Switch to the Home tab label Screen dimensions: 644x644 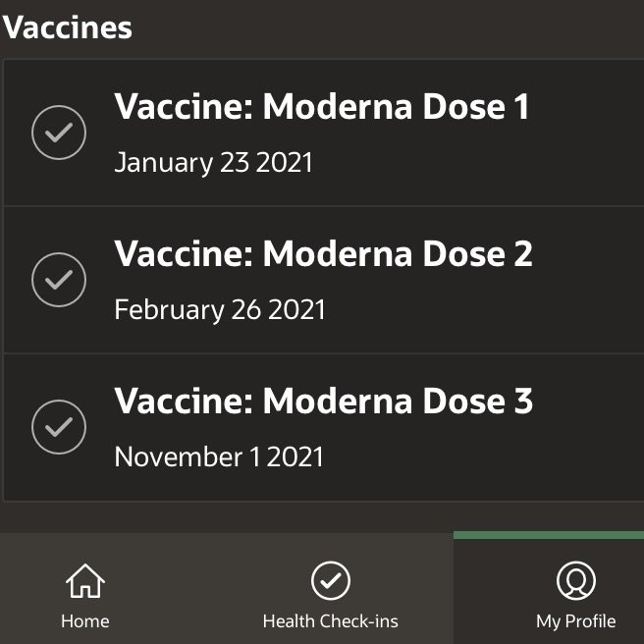click(x=85, y=621)
